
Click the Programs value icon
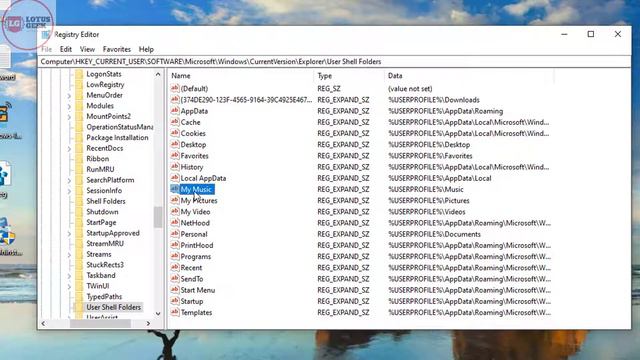point(175,256)
